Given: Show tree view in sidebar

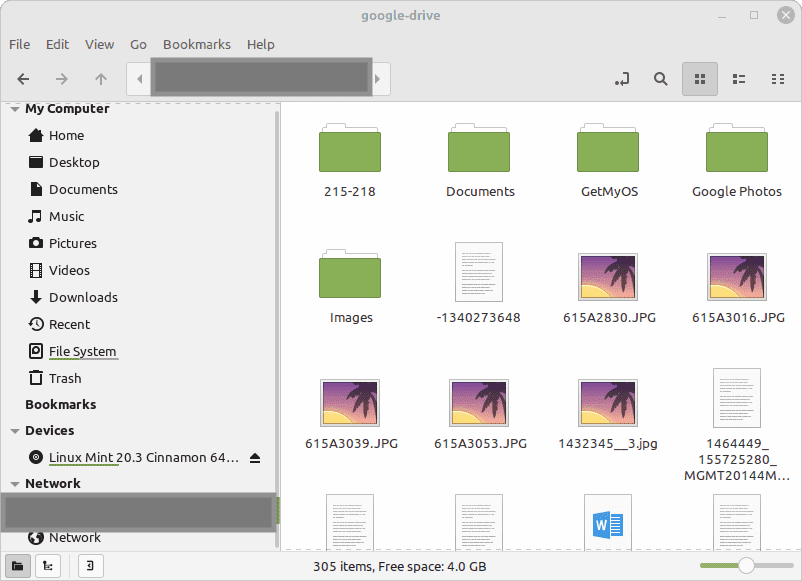Looking at the screenshot, I should 46,566.
